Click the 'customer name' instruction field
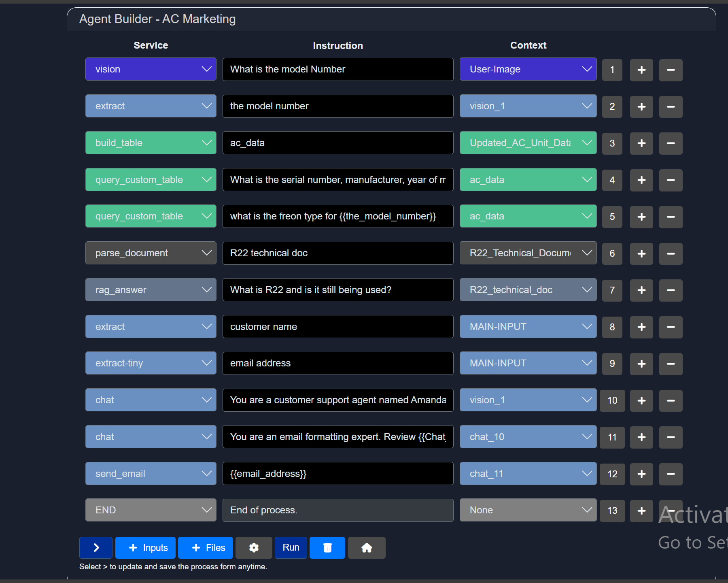The height and width of the screenshot is (583, 728). click(337, 327)
